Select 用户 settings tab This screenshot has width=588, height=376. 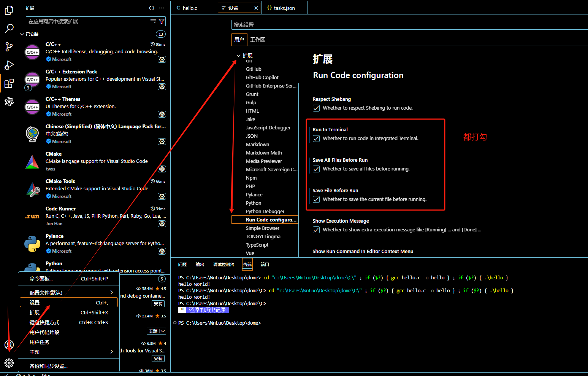tap(239, 40)
